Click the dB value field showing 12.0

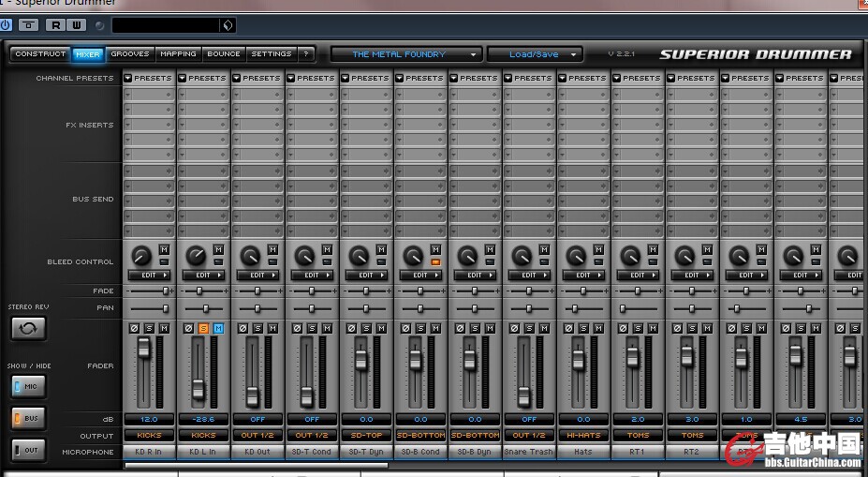(x=149, y=420)
